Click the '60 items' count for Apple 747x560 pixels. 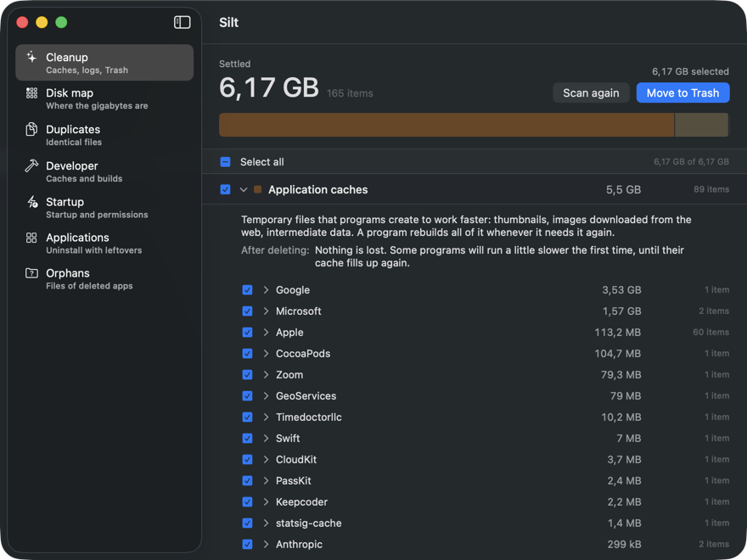(x=710, y=332)
